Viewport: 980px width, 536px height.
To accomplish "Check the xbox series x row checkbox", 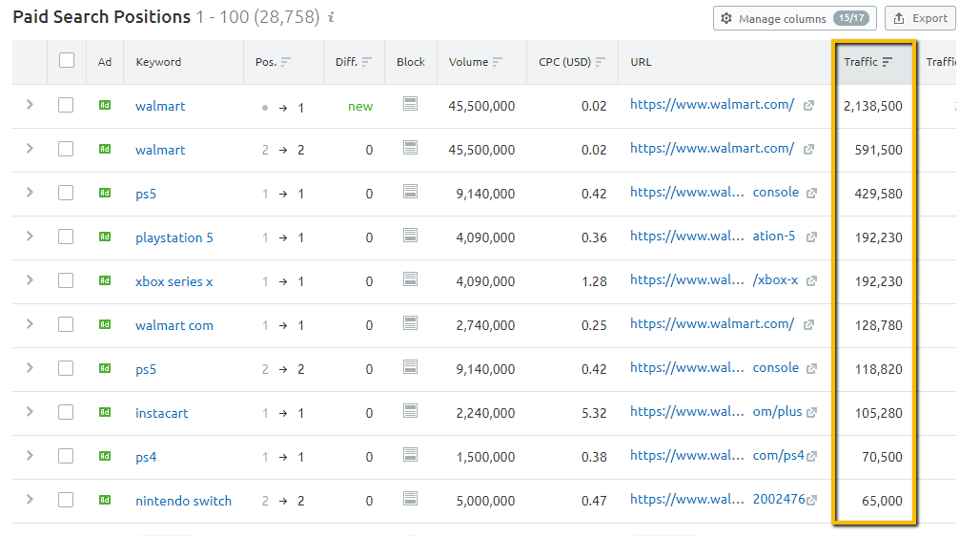I will tap(66, 280).
